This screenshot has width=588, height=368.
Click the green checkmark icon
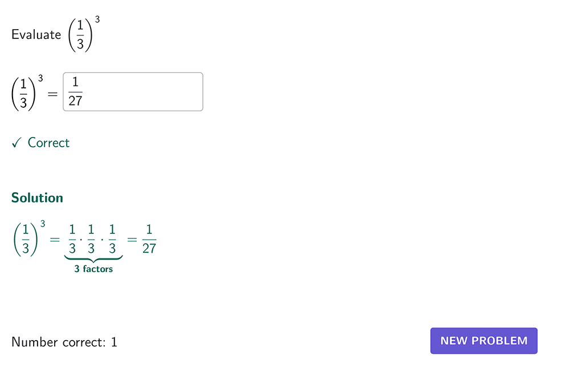click(16, 143)
